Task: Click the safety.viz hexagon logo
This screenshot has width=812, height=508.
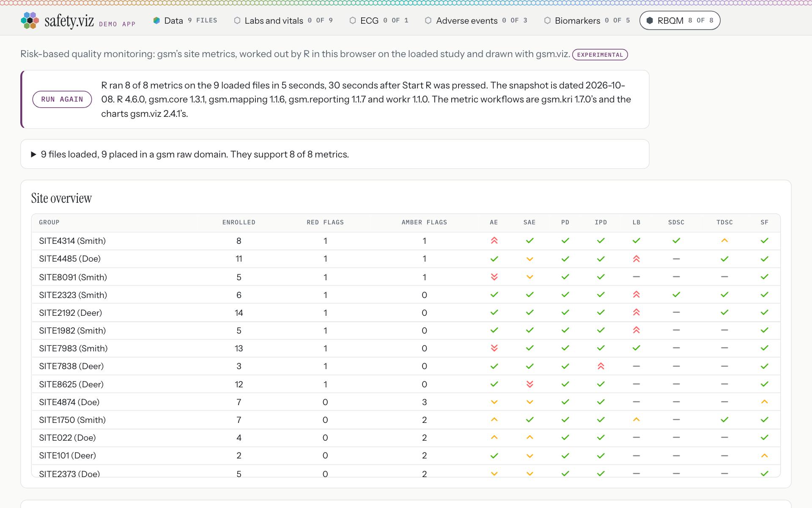Action: tap(30, 20)
